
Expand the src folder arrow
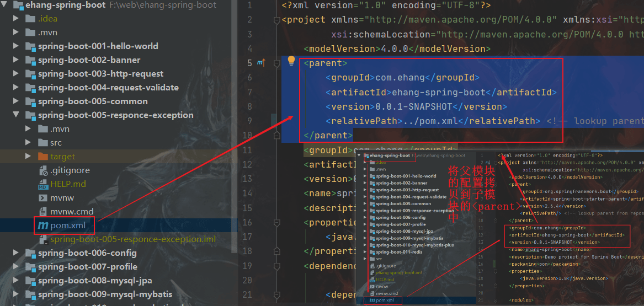click(28, 142)
